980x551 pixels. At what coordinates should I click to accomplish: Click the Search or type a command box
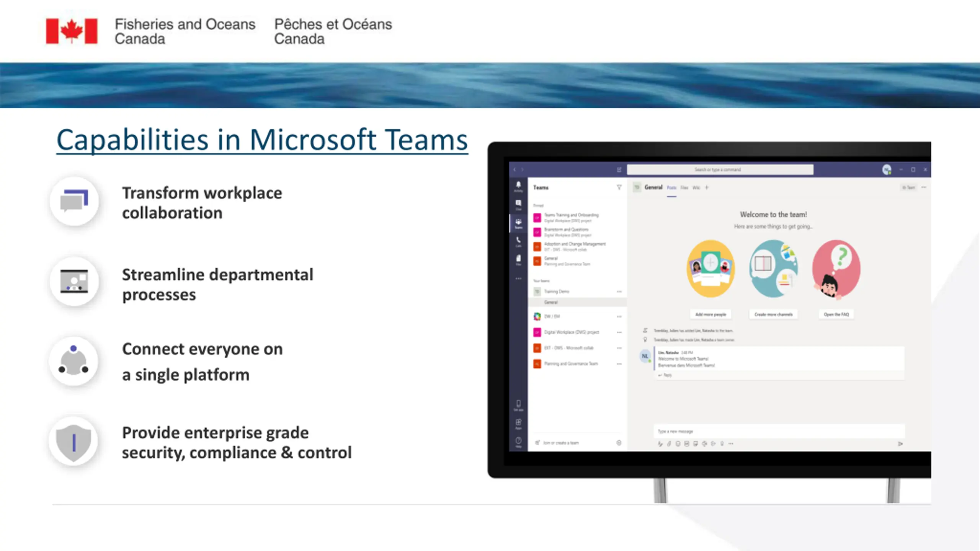[x=720, y=170]
